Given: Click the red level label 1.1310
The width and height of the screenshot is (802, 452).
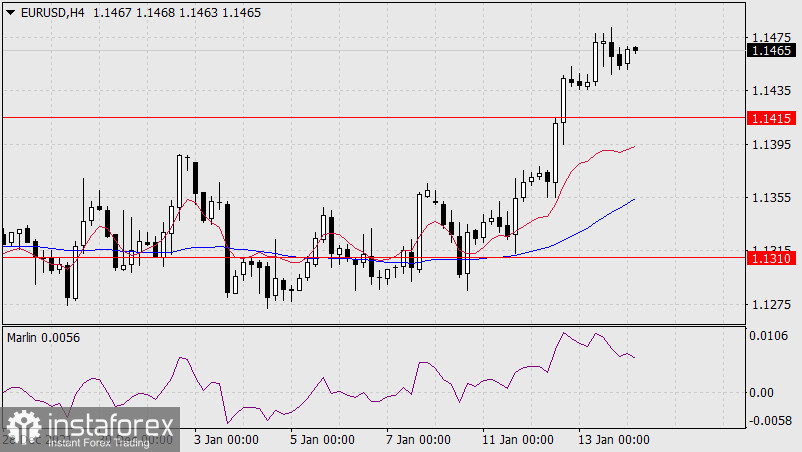Looking at the screenshot, I should (x=771, y=258).
